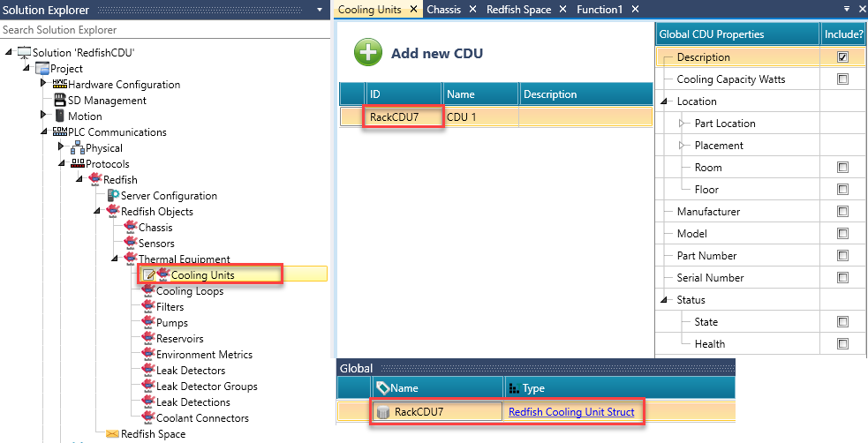The height and width of the screenshot is (443, 868).
Task: Collapse the Thermal Equipment tree node
Action: [115, 259]
